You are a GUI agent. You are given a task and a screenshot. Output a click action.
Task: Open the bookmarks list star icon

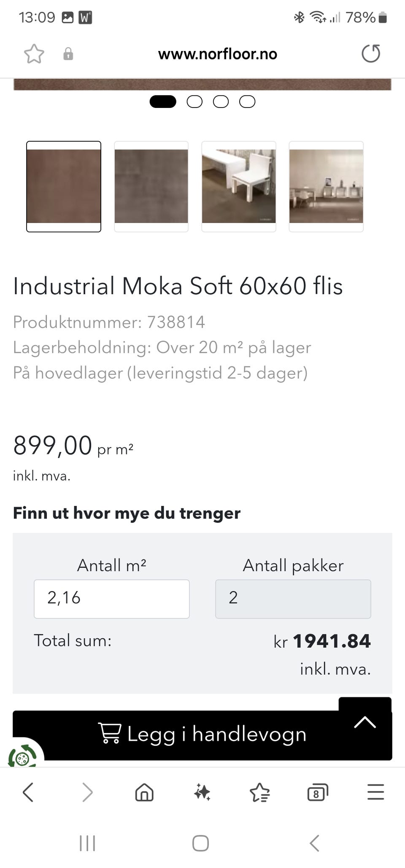point(260,792)
